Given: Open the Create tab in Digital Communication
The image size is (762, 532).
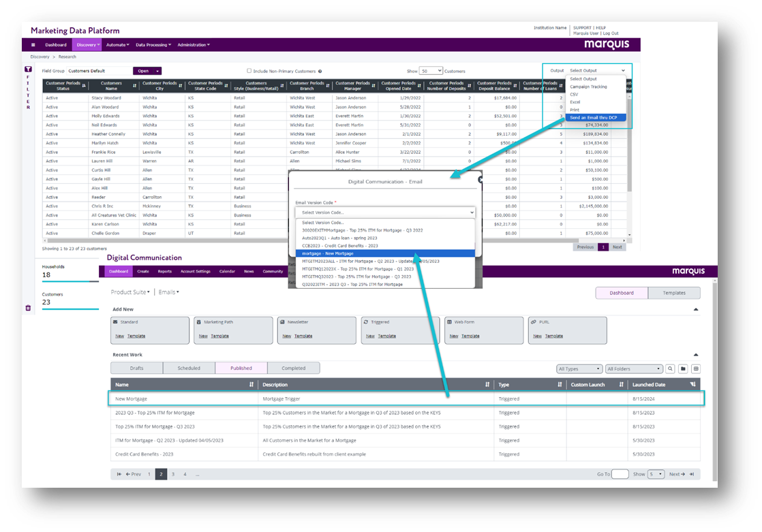Looking at the screenshot, I should point(143,272).
